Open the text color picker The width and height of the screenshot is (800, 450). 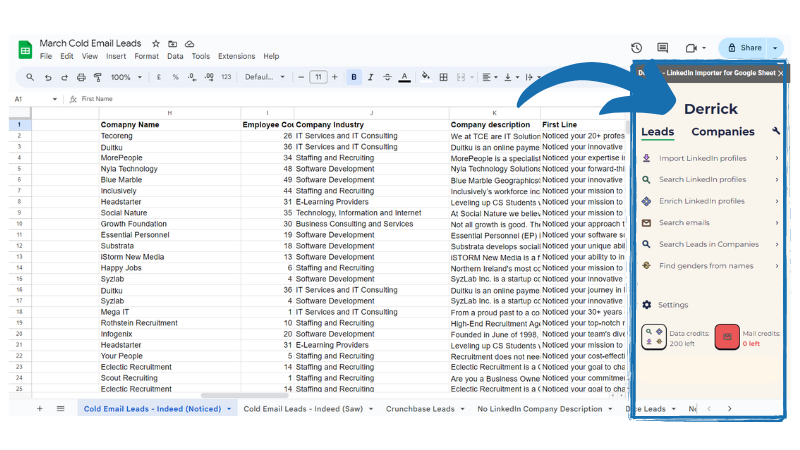tap(405, 78)
